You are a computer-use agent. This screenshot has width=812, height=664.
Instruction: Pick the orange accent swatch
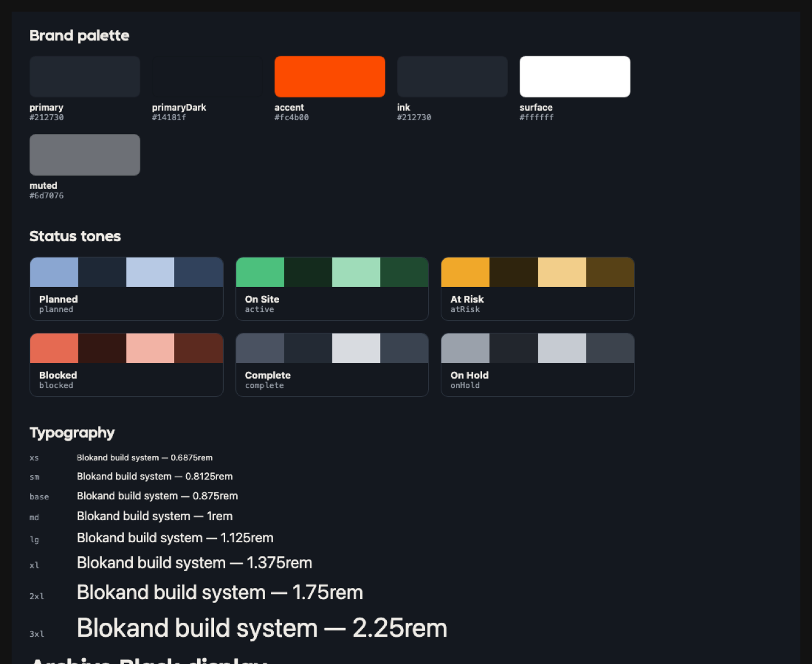coord(329,77)
